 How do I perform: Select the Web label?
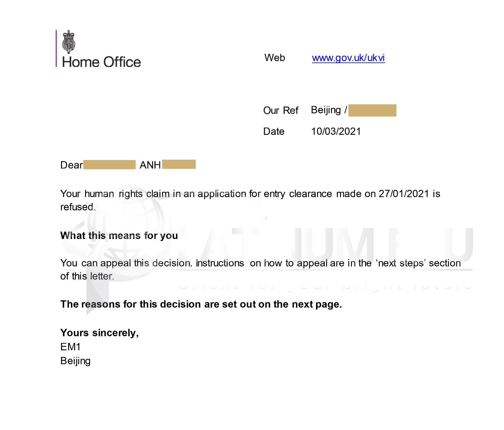(275, 57)
